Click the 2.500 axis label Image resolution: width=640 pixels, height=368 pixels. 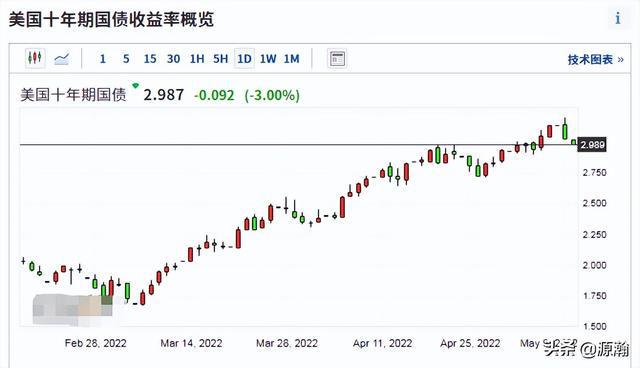pos(595,203)
